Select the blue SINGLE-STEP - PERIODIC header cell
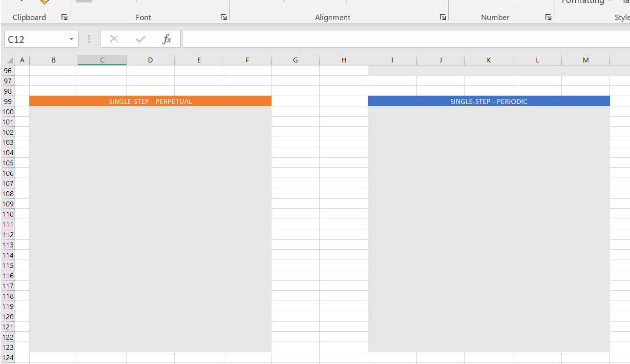Viewport: 630px width, 364px height. point(488,101)
